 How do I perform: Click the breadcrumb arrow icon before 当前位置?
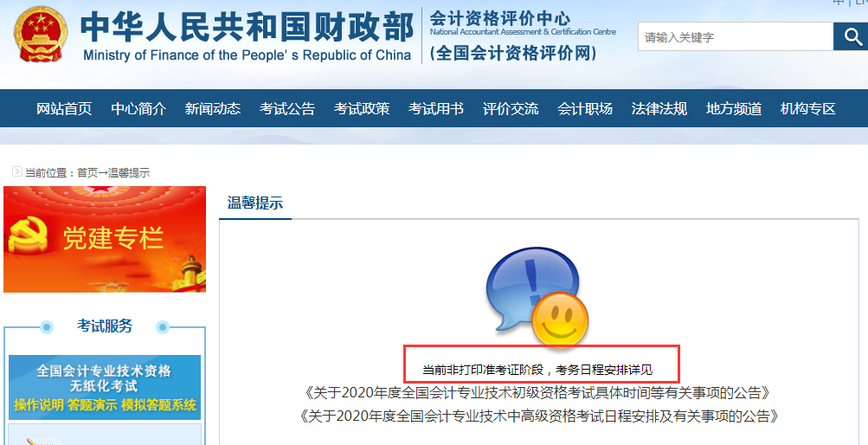coord(16,172)
